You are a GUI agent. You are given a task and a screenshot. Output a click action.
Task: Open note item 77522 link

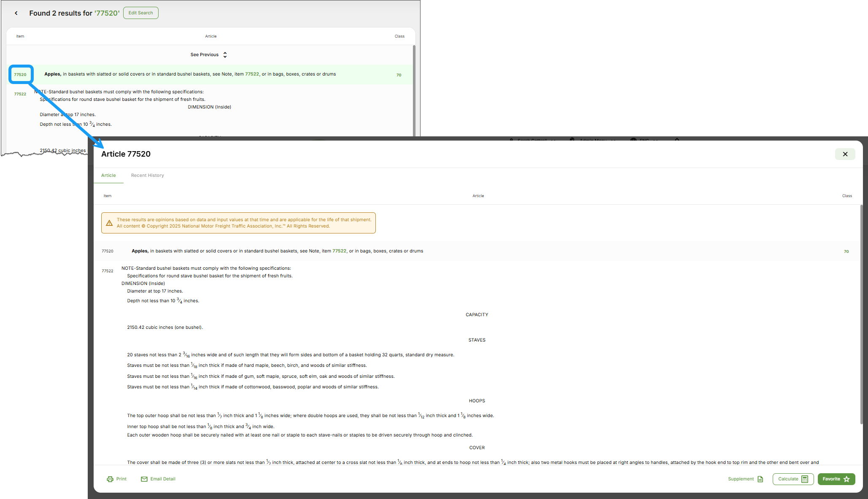coord(339,251)
